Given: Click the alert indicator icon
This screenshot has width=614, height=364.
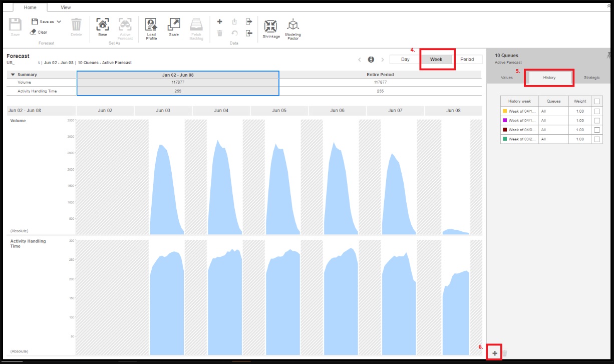Looking at the screenshot, I should [x=371, y=60].
